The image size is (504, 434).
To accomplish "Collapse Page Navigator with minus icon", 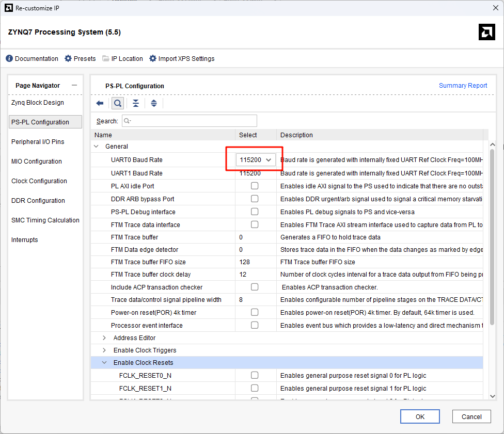I will (x=74, y=86).
